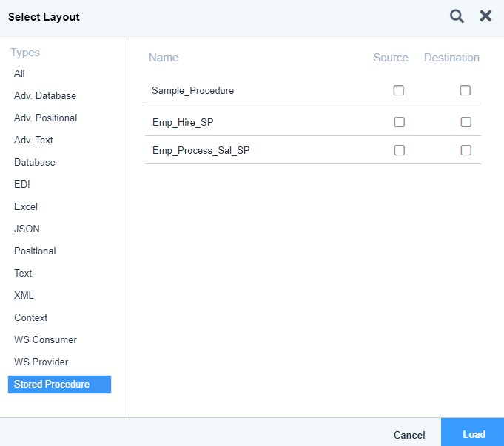
Task: Enable Source checkbox for Emp_Hire_SP
Action: [x=399, y=122]
